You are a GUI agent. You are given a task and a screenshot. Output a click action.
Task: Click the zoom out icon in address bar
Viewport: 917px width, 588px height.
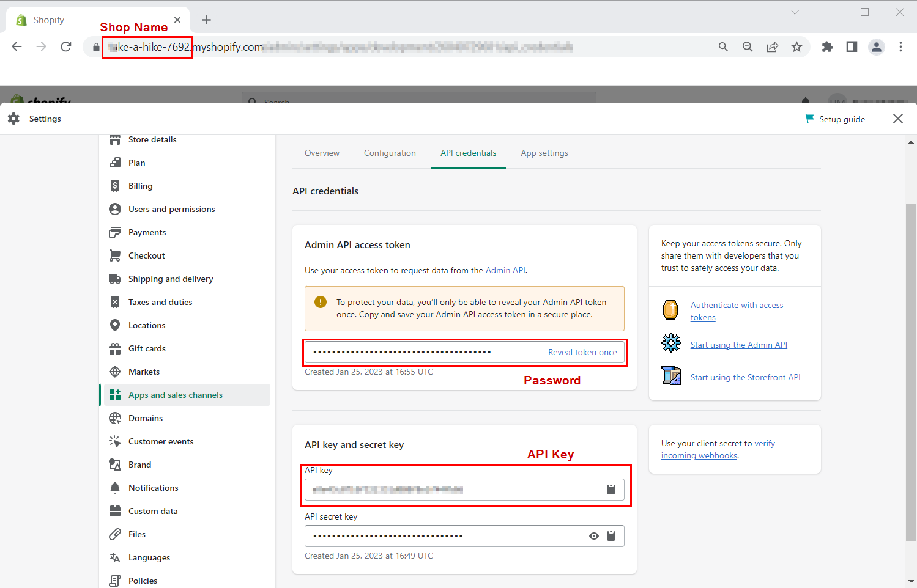click(x=748, y=46)
